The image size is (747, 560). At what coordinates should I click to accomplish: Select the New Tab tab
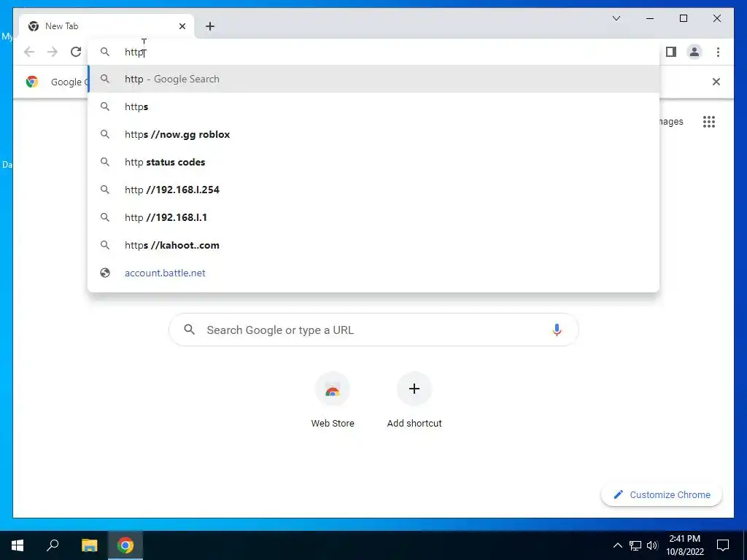107,26
